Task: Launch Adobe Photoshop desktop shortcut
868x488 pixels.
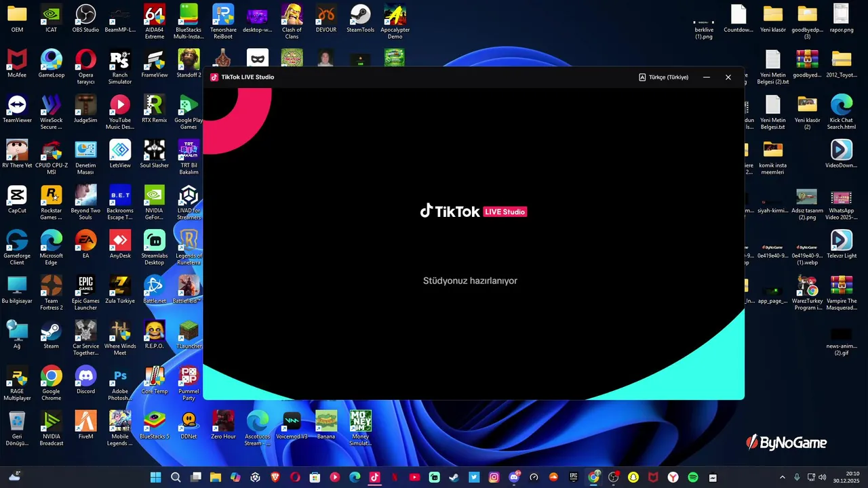Action: pyautogui.click(x=120, y=384)
